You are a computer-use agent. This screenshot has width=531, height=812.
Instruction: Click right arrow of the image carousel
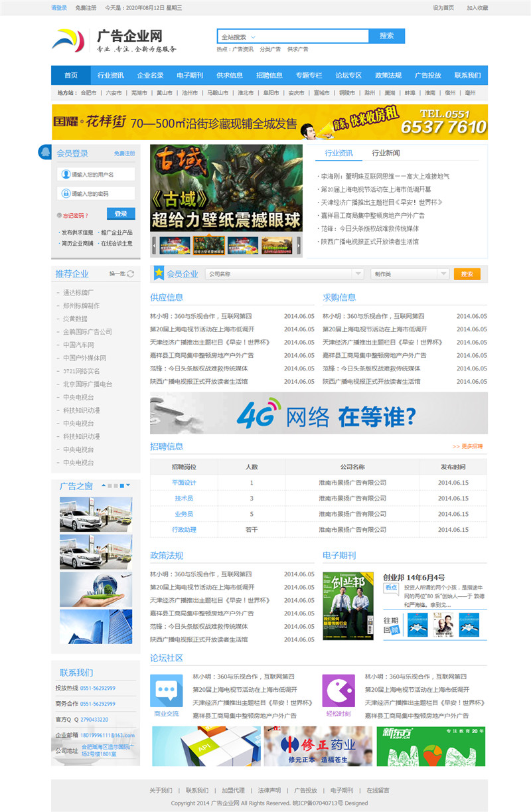pos(299,245)
